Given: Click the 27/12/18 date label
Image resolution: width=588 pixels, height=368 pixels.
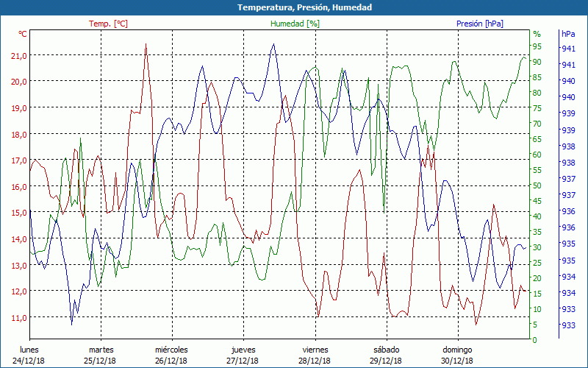Looking at the screenshot, I should pos(243,361).
